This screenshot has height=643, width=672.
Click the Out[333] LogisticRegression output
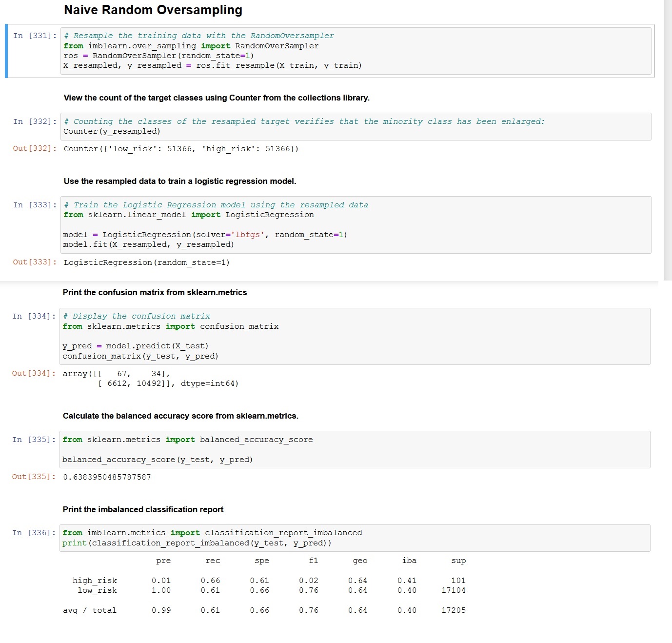(146, 262)
